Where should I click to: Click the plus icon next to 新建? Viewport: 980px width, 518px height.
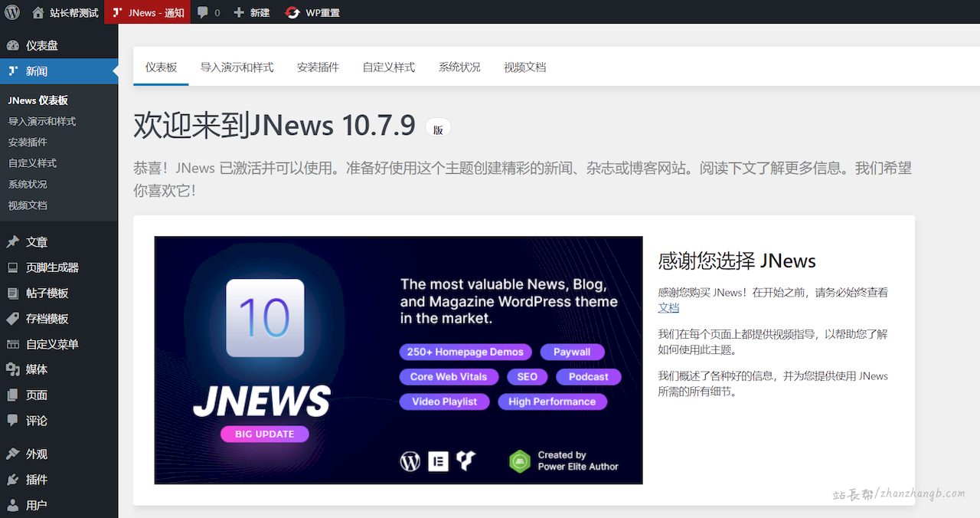[x=239, y=12]
